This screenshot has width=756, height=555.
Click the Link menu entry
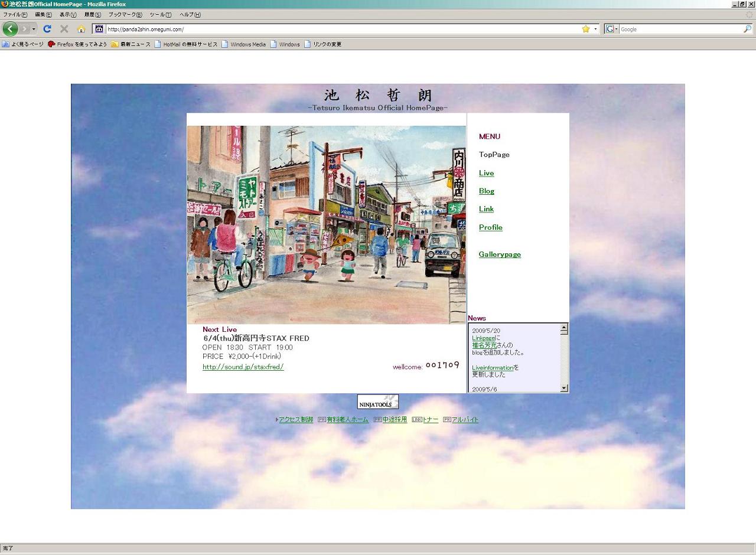click(x=486, y=209)
